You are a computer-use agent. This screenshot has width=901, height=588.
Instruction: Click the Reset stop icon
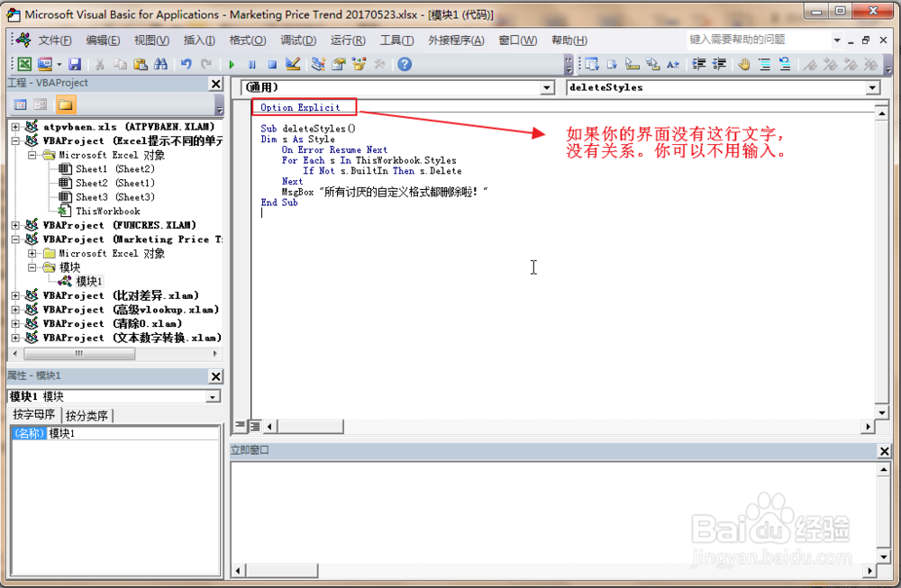tap(272, 64)
